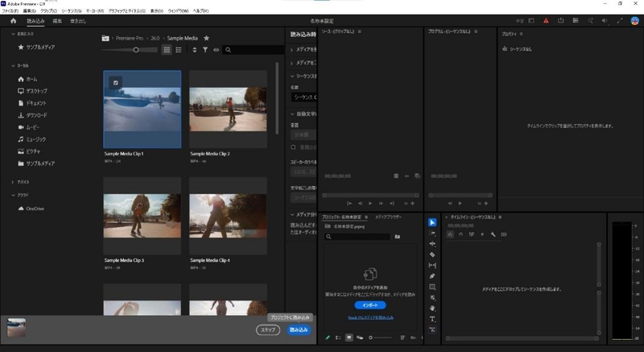Click the Home icon in the header
This screenshot has width=644, height=352.
pos(13,20)
